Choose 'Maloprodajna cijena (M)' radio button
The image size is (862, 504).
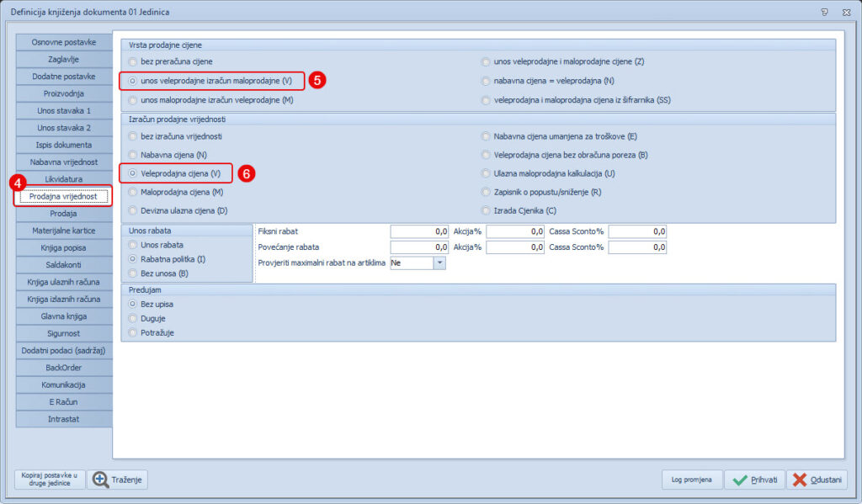132,192
